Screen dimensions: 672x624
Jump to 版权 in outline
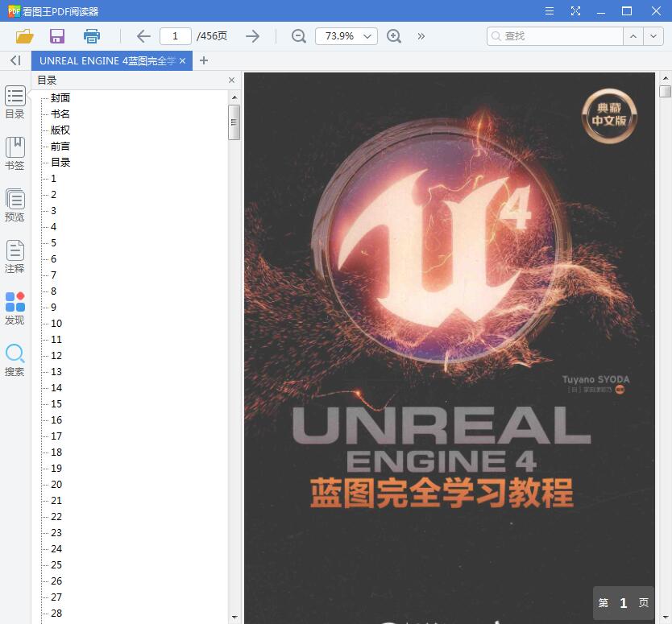click(x=60, y=130)
